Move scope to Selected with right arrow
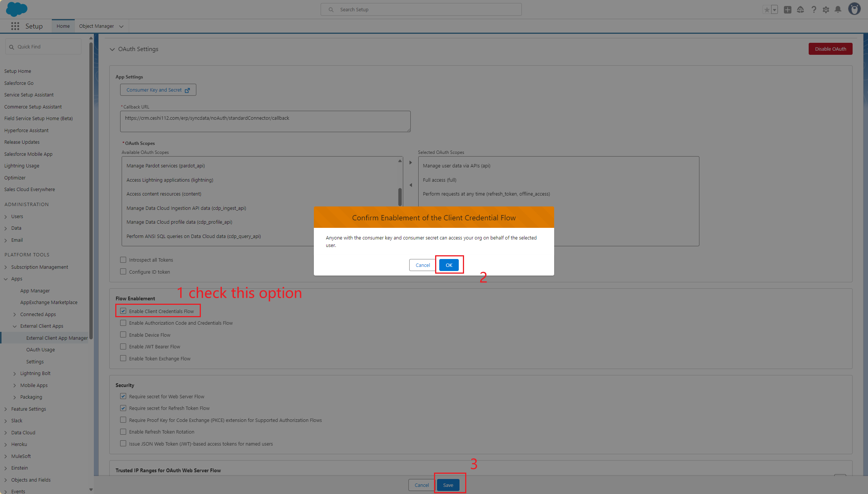Screen dimensions: 868x494 pyautogui.click(x=410, y=163)
